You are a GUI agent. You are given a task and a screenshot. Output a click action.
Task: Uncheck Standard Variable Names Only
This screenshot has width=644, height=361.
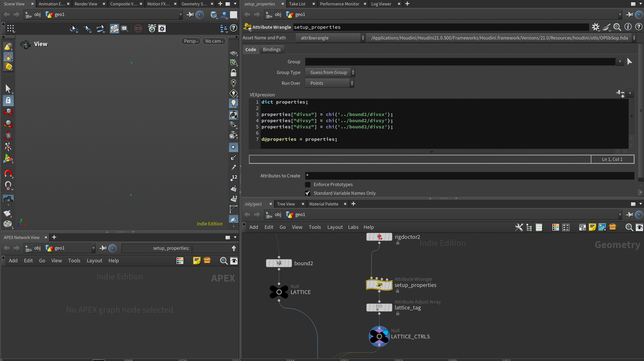coord(308,193)
